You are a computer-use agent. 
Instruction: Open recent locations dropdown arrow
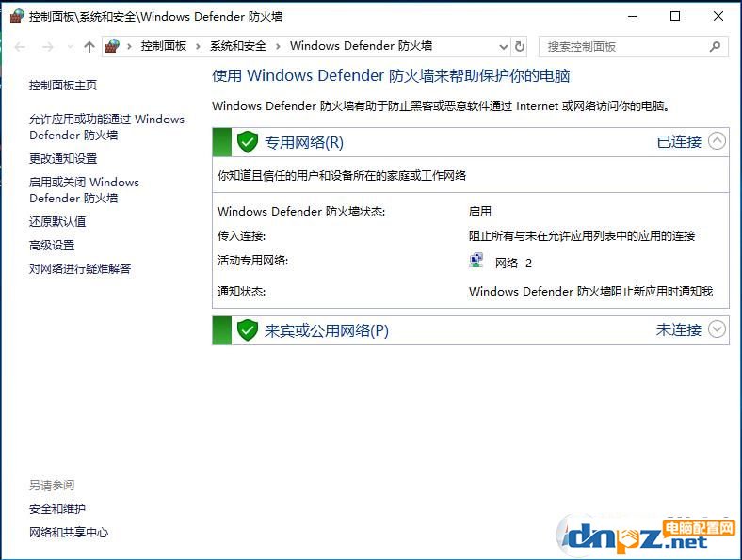71,47
